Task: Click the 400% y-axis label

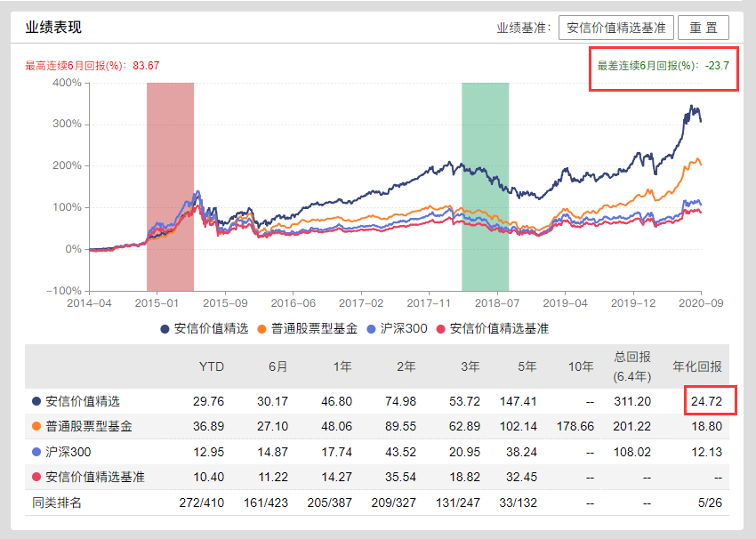Action: click(x=67, y=83)
